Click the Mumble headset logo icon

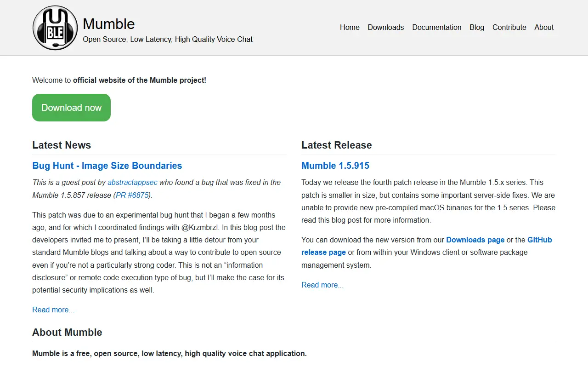click(x=55, y=28)
